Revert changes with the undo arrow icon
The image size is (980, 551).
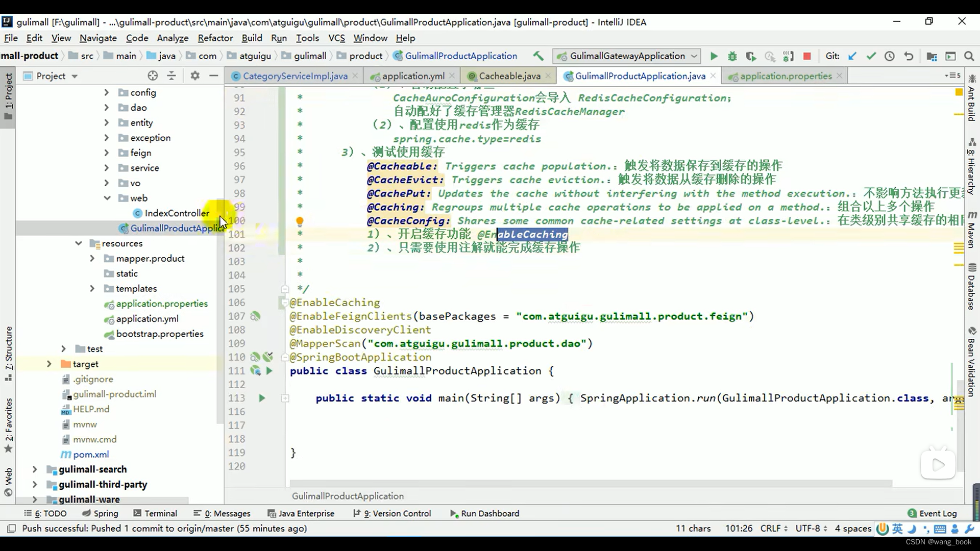[909, 56]
